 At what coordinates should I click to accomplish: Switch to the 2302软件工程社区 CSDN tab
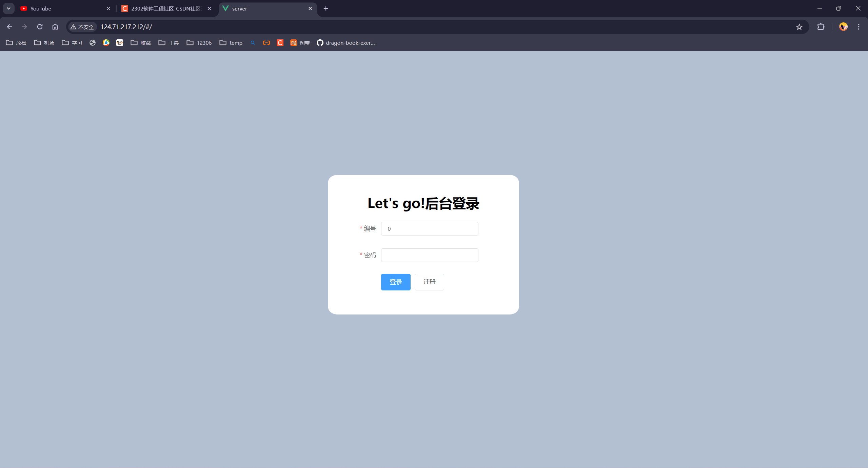[163, 8]
